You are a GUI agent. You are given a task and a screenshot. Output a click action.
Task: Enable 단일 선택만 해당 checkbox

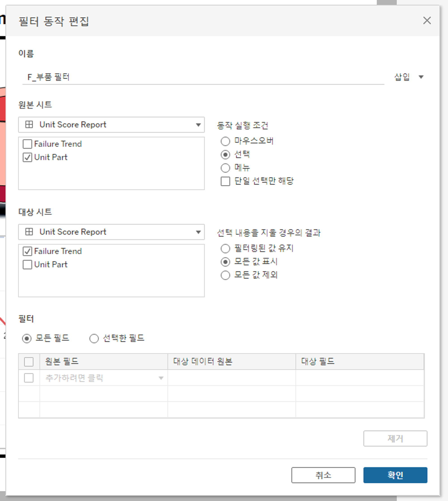click(225, 181)
